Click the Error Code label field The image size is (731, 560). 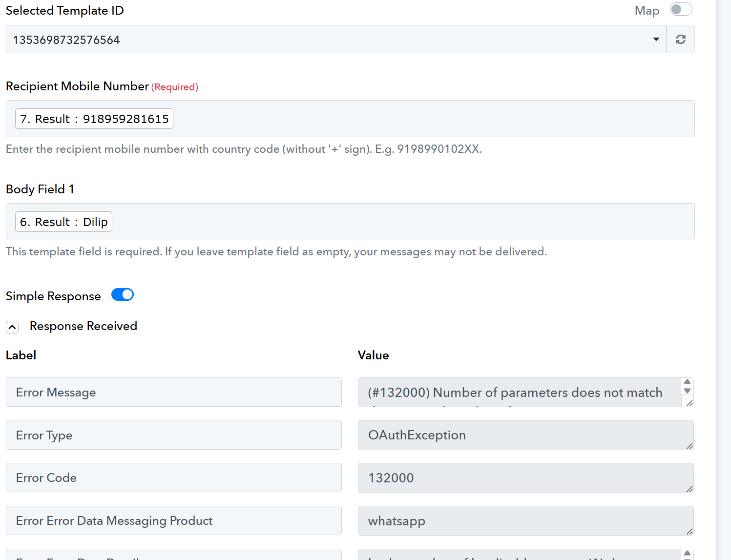174,477
